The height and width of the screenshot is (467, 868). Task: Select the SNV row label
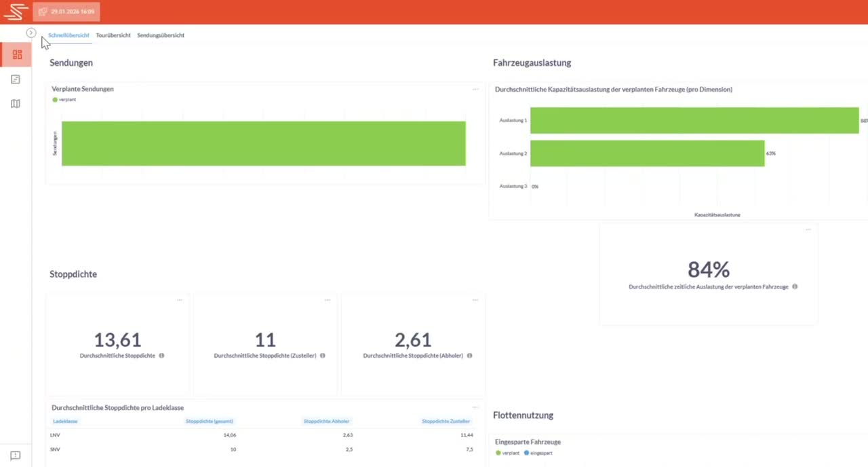pyautogui.click(x=55, y=449)
